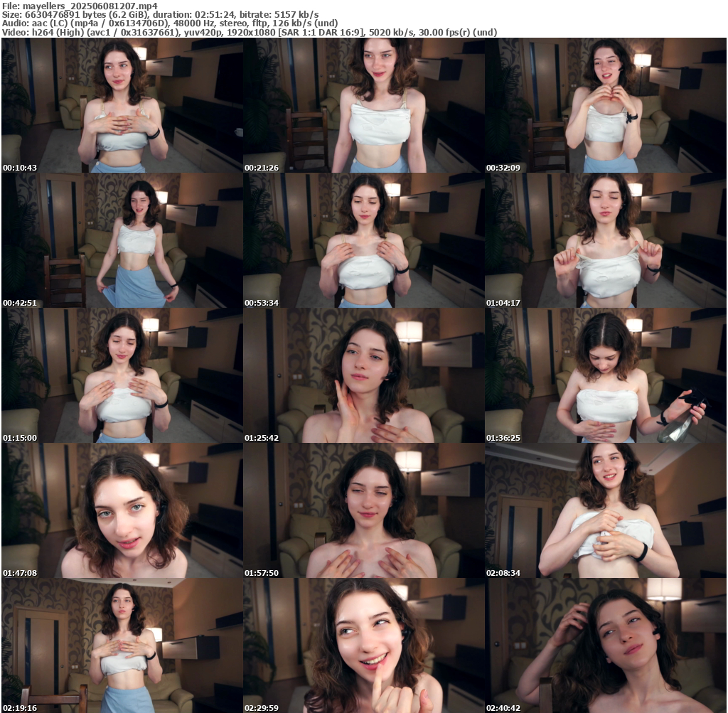Select the thumbnail at 02:40:42
Viewport: 728px width, 713px height.
coord(606,645)
